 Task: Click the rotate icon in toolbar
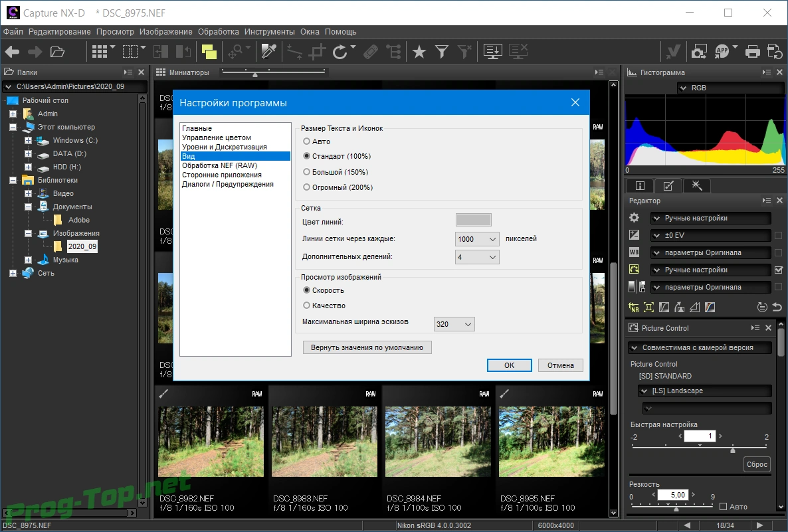point(340,52)
